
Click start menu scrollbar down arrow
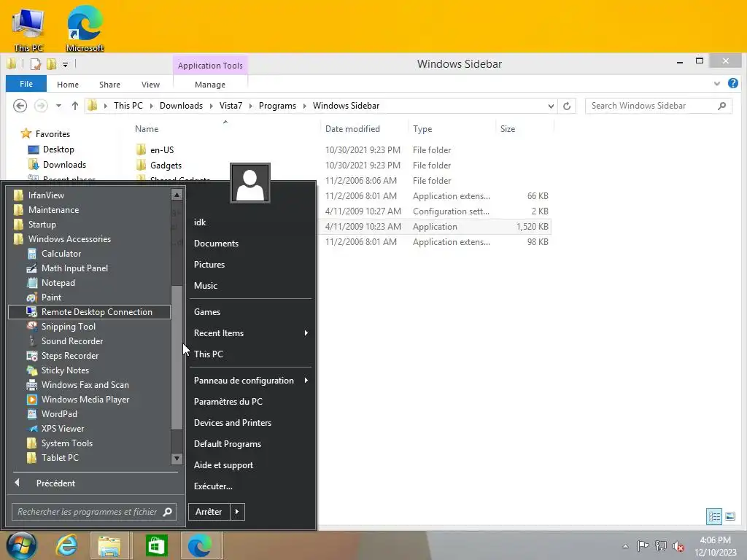click(177, 459)
